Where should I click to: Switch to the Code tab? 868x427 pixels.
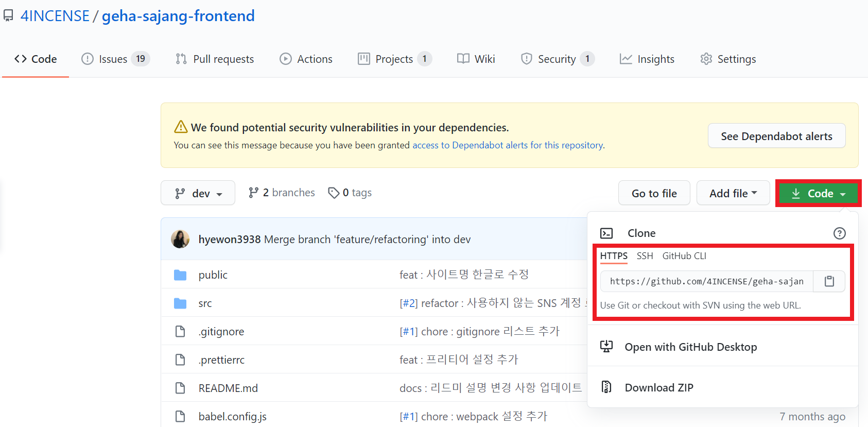tap(36, 59)
